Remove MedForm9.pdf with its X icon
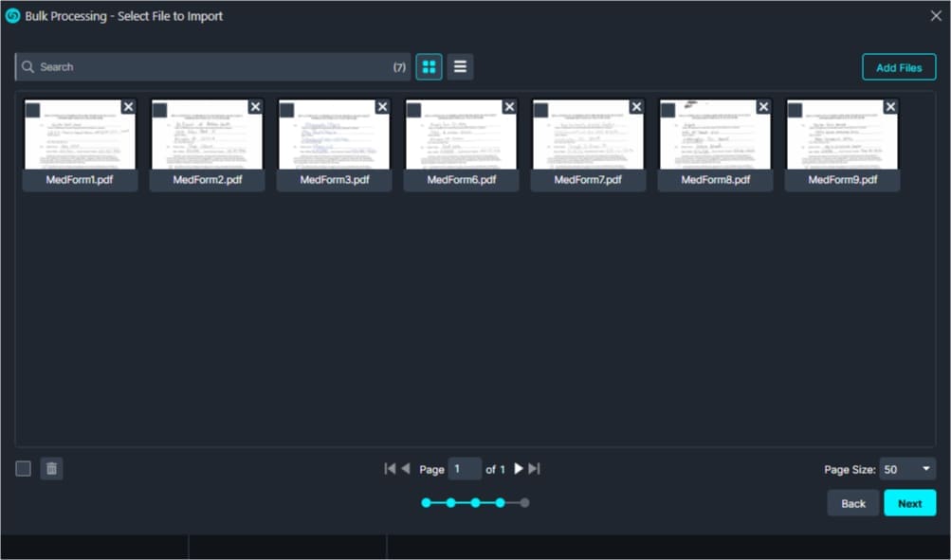Viewport: 951px width, 560px height. (890, 107)
